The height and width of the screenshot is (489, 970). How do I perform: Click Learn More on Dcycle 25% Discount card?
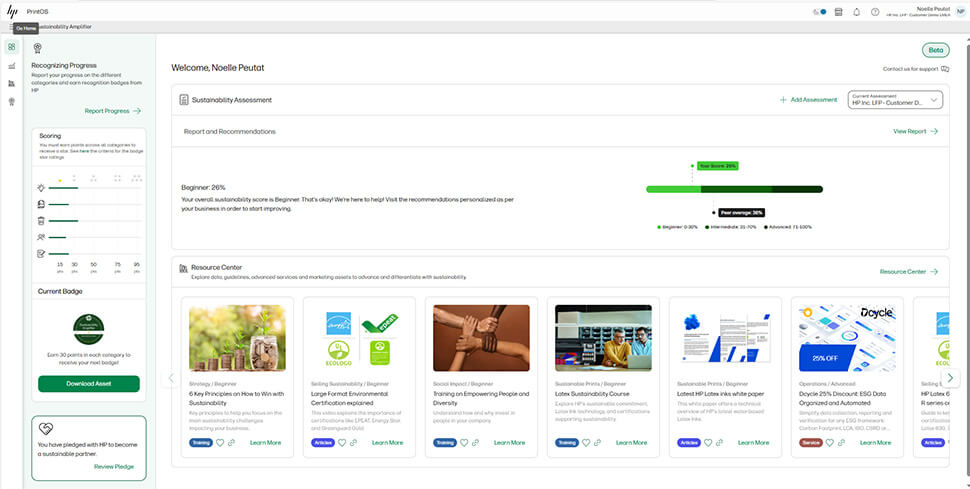876,443
